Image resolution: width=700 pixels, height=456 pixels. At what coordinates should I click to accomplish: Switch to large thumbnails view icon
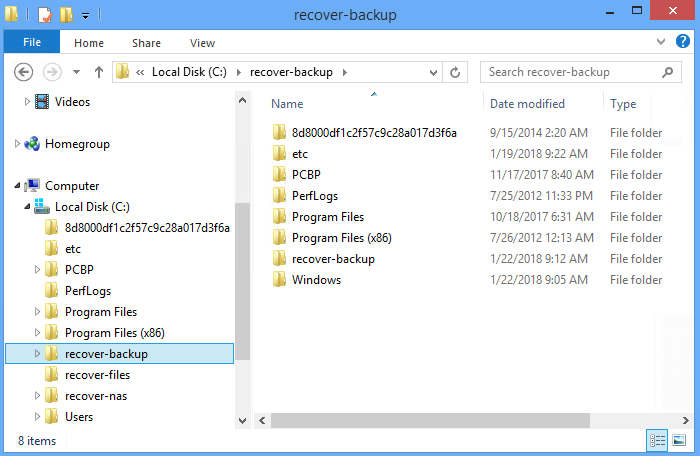coord(679,441)
